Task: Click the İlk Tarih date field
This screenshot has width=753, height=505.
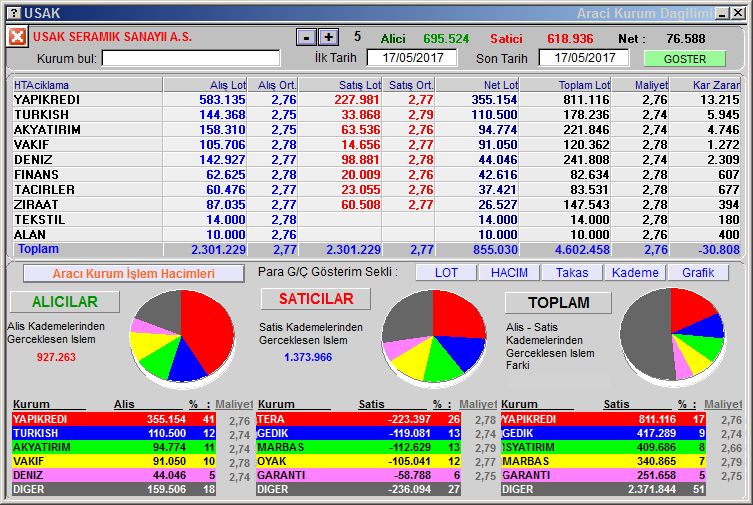Action: pos(412,58)
